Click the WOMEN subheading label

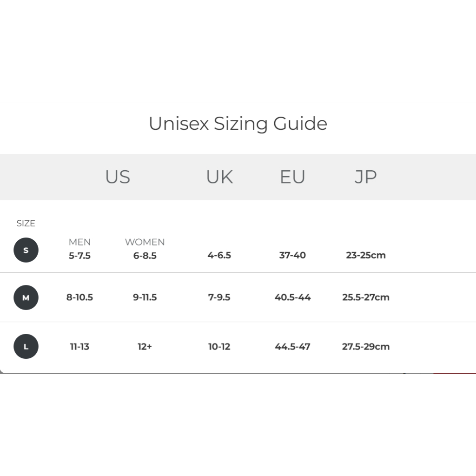145,242
